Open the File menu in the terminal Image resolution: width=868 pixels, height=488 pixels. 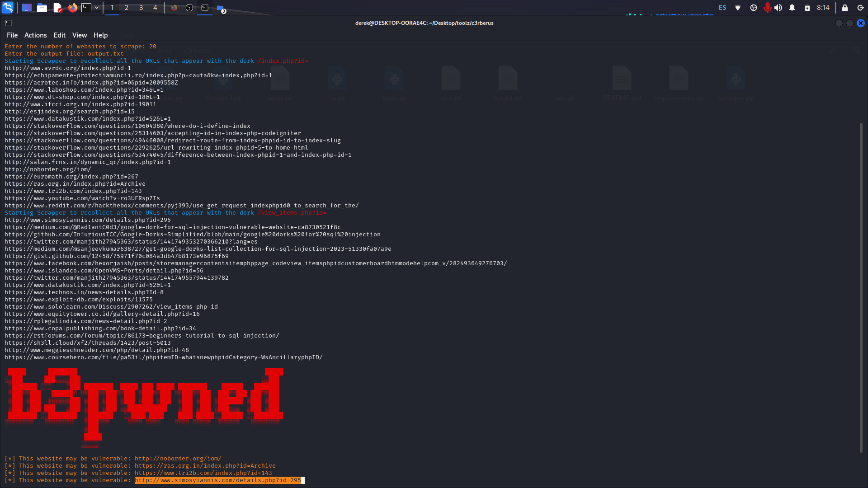12,35
